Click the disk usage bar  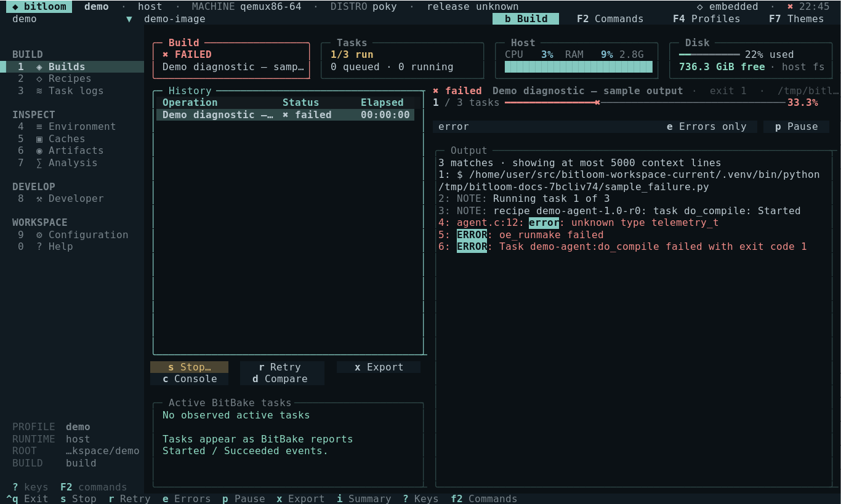pyautogui.click(x=709, y=55)
